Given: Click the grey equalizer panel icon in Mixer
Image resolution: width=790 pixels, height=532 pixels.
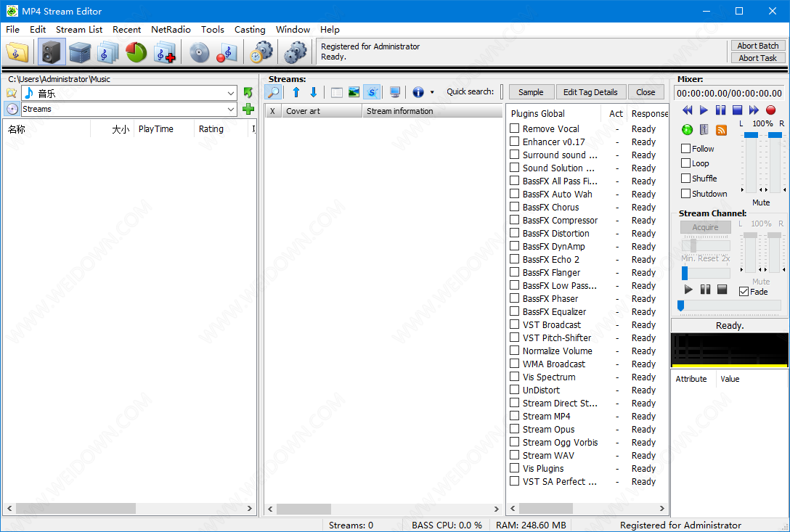Looking at the screenshot, I should click(704, 130).
